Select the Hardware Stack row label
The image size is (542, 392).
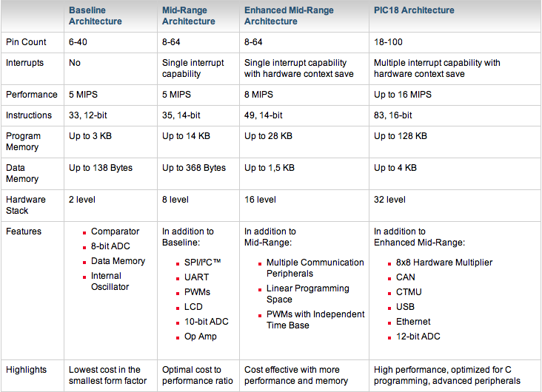click(26, 205)
